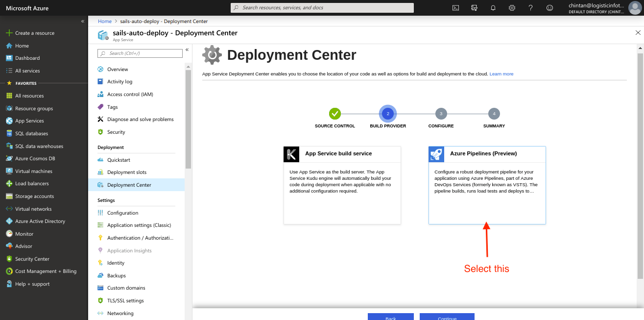644x320 pixels.
Task: Click the Resource groups icon
Action: 9,108
